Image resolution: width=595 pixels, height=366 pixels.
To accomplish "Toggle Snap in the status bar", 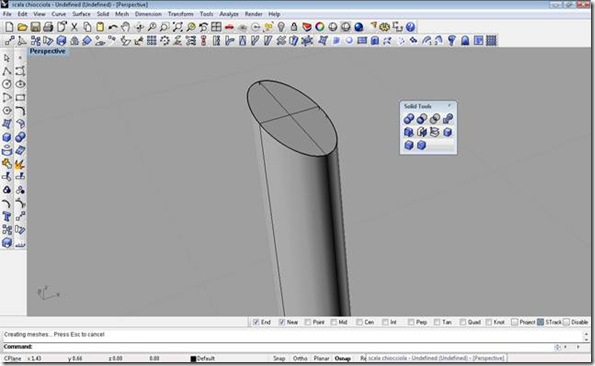I will (279, 358).
